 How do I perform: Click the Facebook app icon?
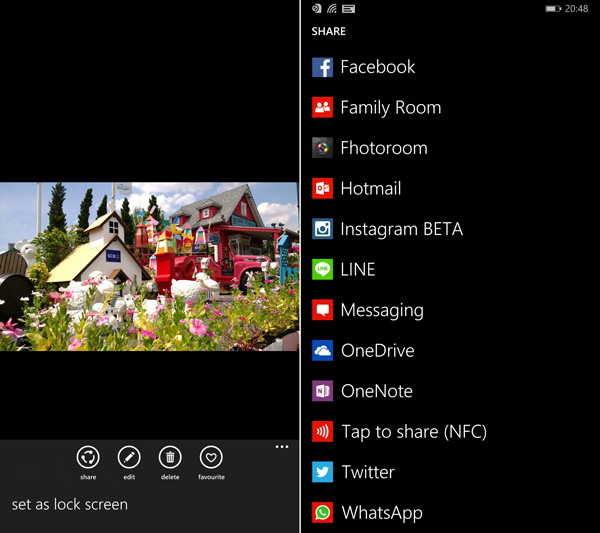(322, 67)
